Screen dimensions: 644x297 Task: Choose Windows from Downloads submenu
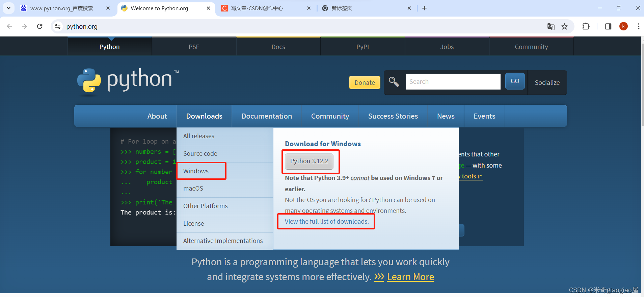pyautogui.click(x=225, y=171)
